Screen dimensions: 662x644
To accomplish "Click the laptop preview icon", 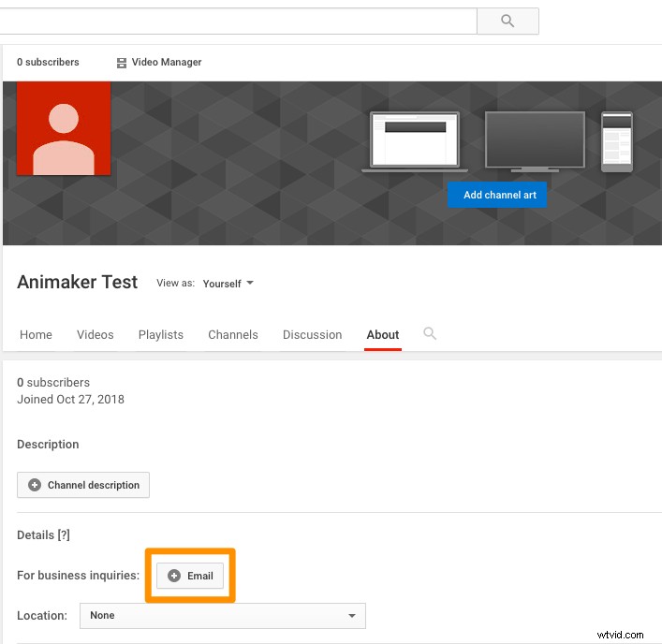I will point(415,141).
